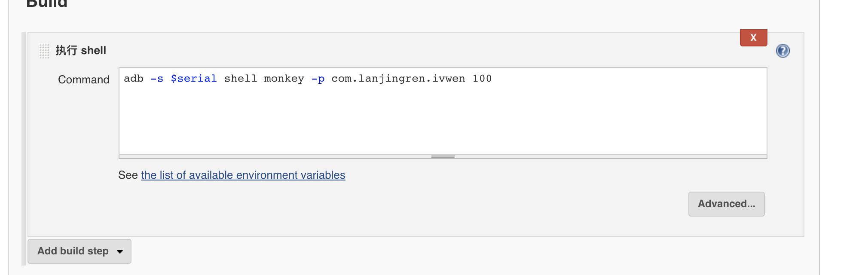Click on com.lanjingren.ivwen package name
868x275 pixels.
pyautogui.click(x=398, y=79)
